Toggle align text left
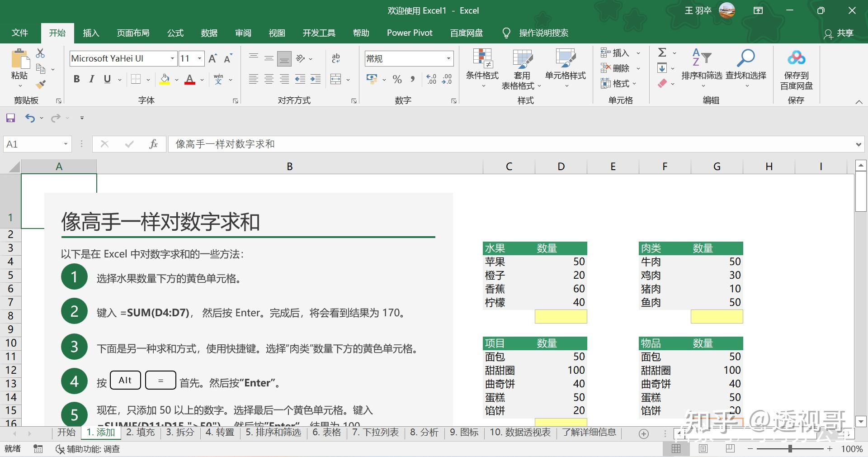The width and height of the screenshot is (868, 457). [254, 79]
